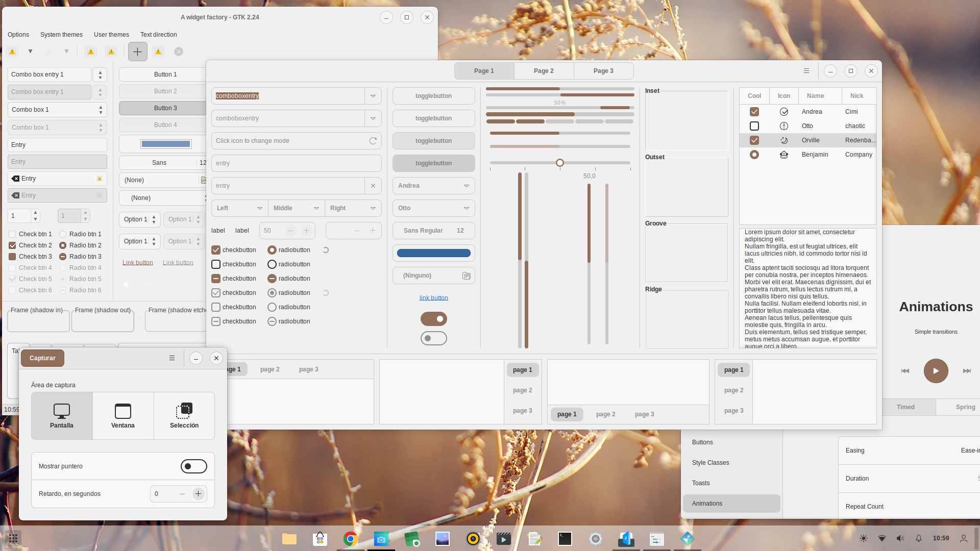The image size is (980, 551).
Task: Open the notifications bell in system tray
Action: pyautogui.click(x=919, y=538)
